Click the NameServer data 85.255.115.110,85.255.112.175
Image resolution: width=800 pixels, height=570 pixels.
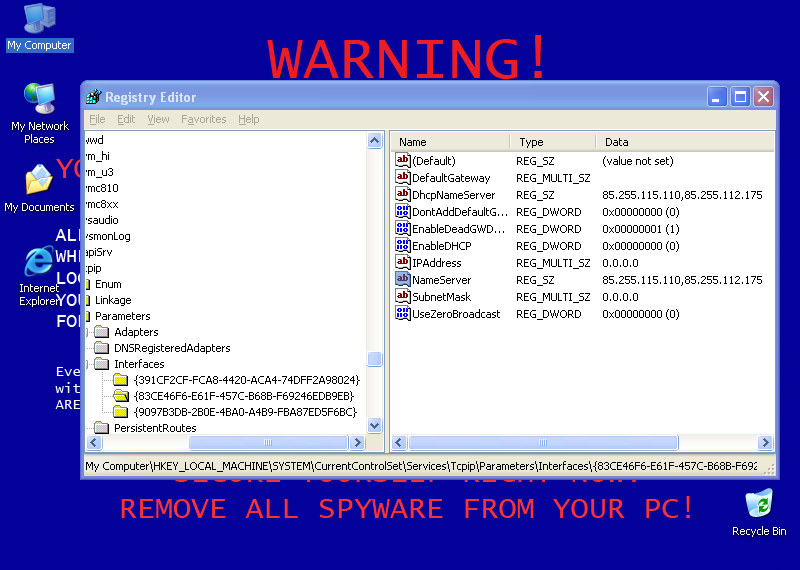coord(682,280)
